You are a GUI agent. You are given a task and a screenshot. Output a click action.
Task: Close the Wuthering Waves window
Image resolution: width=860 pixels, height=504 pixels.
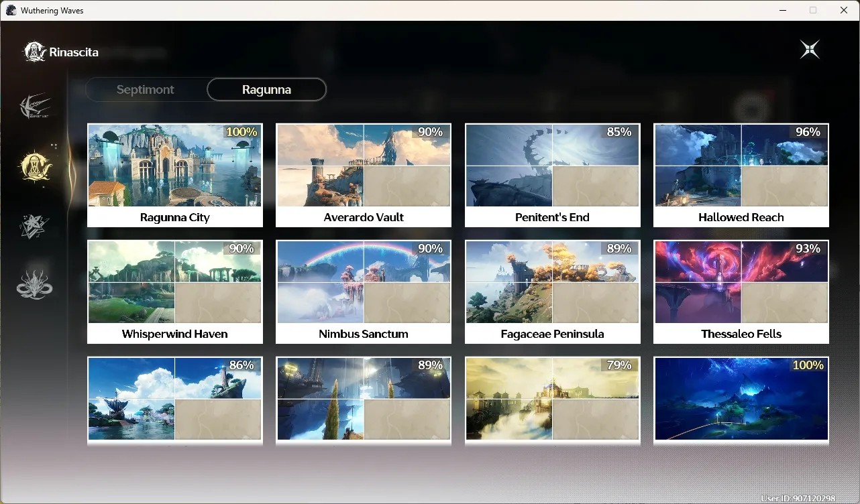pos(844,10)
